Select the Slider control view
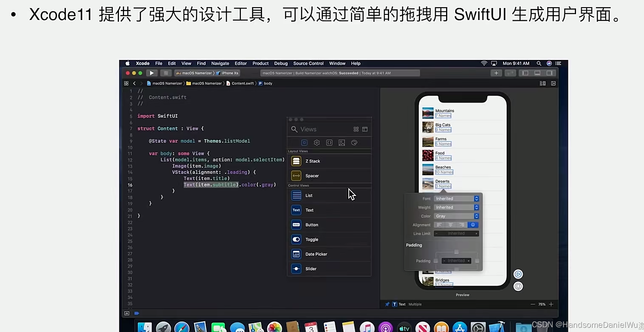The image size is (644, 332). 311,268
